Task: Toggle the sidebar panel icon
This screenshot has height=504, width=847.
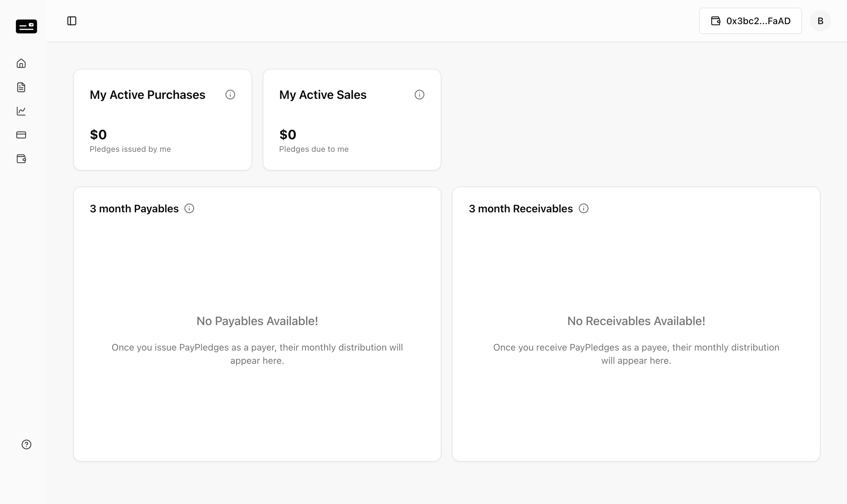Action: click(72, 21)
